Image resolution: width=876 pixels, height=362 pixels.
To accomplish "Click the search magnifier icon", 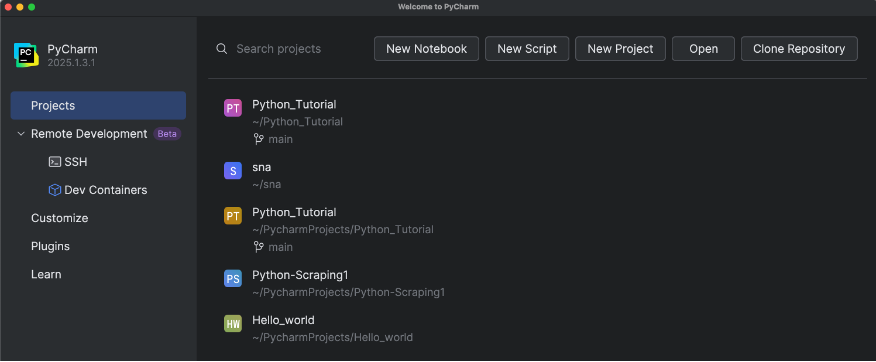I will coord(222,49).
